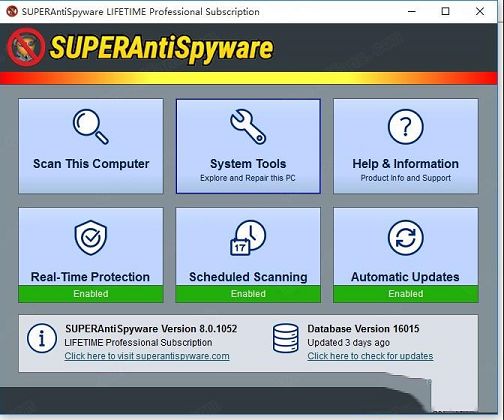The width and height of the screenshot is (504, 420).
Task: Click Real-Time Protection title text
Action: [90, 277]
